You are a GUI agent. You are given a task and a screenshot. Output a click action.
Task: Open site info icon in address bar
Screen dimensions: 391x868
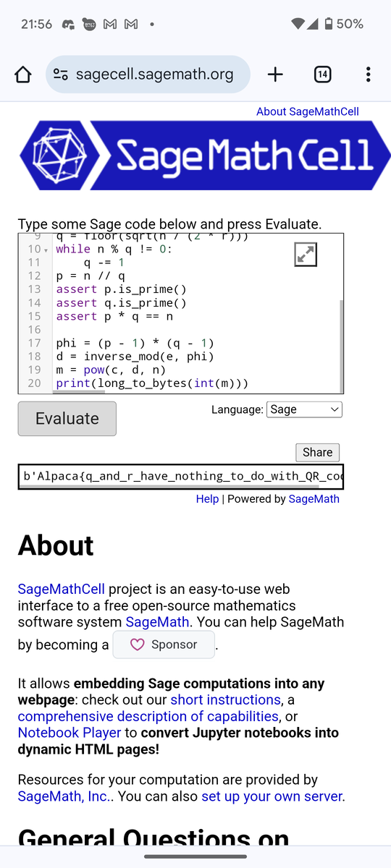coord(61,75)
